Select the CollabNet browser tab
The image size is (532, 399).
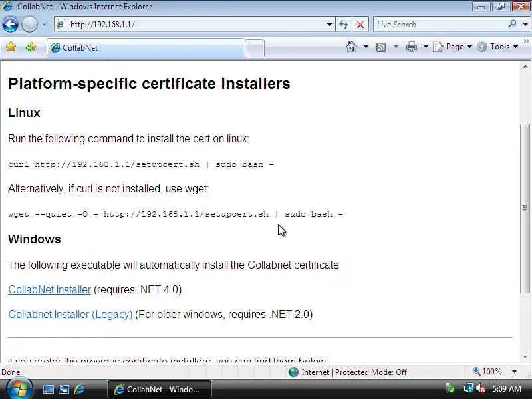(x=146, y=48)
